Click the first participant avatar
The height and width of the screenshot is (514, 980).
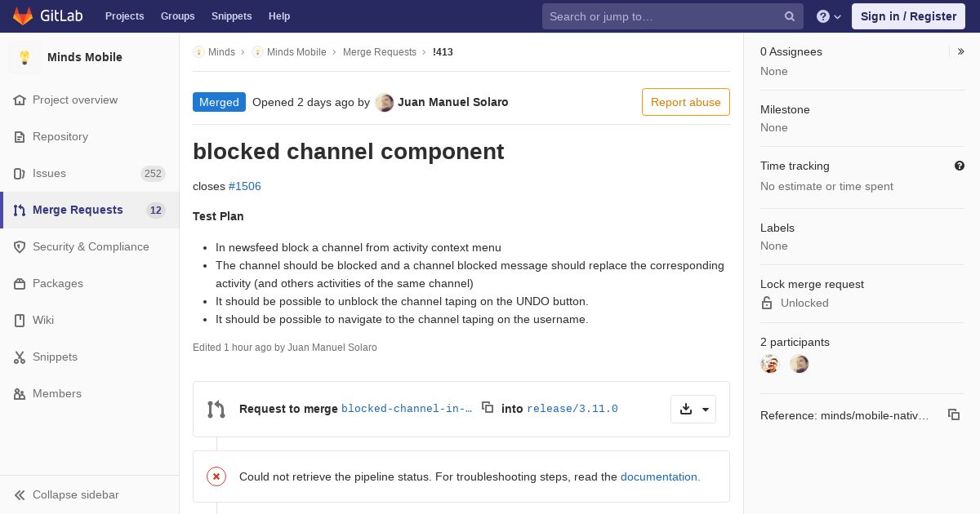(x=770, y=364)
